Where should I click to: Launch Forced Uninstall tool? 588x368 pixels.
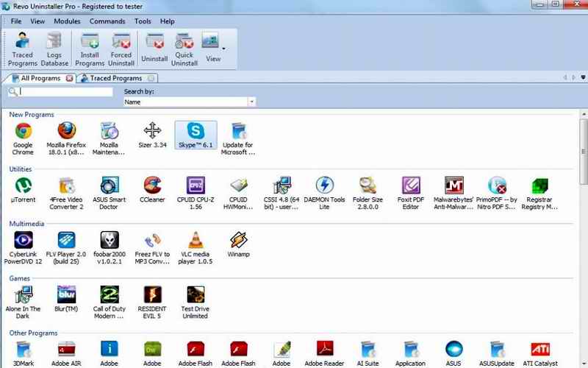pos(121,49)
